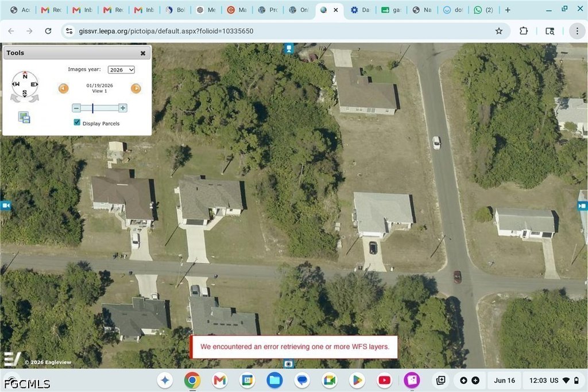The image size is (588, 392).
Task: Go to previous view with orange arrow
Action: point(63,88)
